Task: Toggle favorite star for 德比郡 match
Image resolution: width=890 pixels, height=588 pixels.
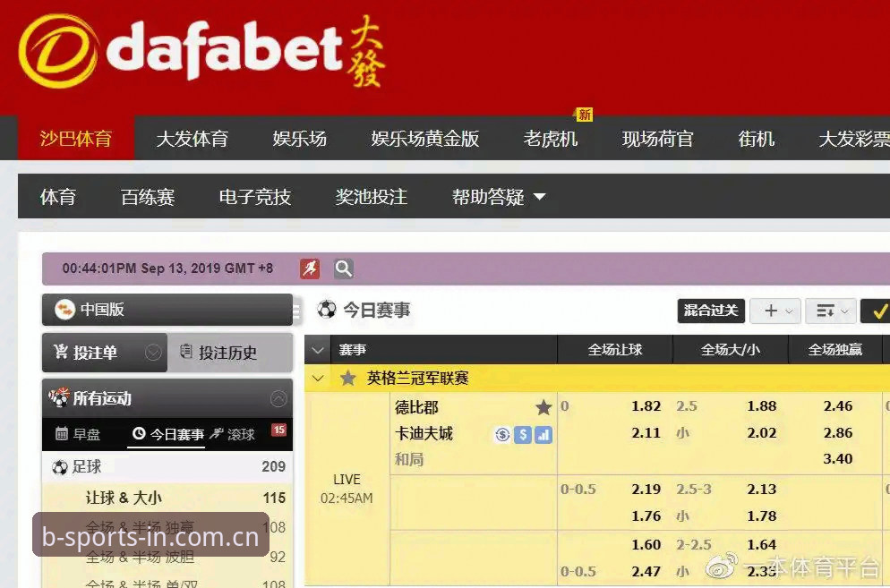Action: [x=543, y=407]
